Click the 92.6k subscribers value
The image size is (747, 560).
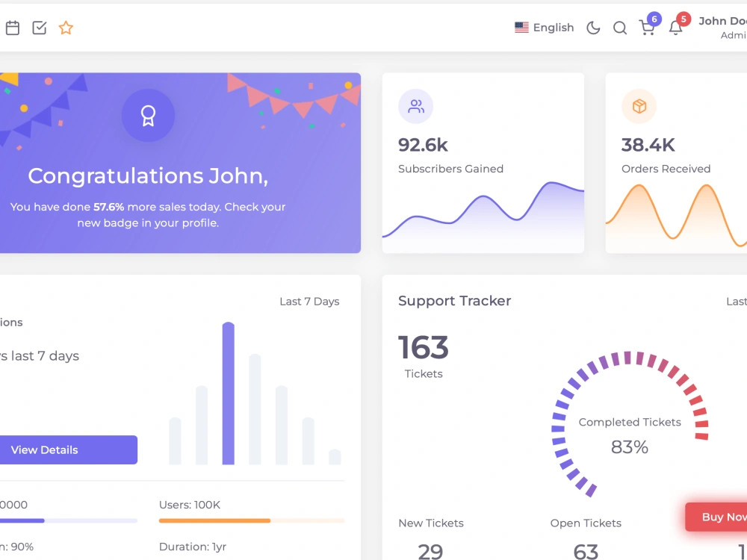[423, 145]
